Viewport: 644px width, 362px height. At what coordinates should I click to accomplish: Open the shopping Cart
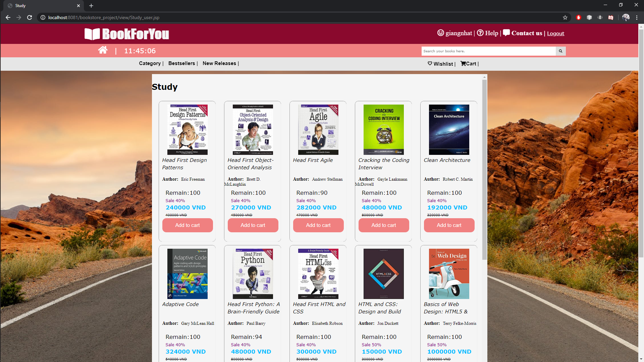(x=469, y=64)
